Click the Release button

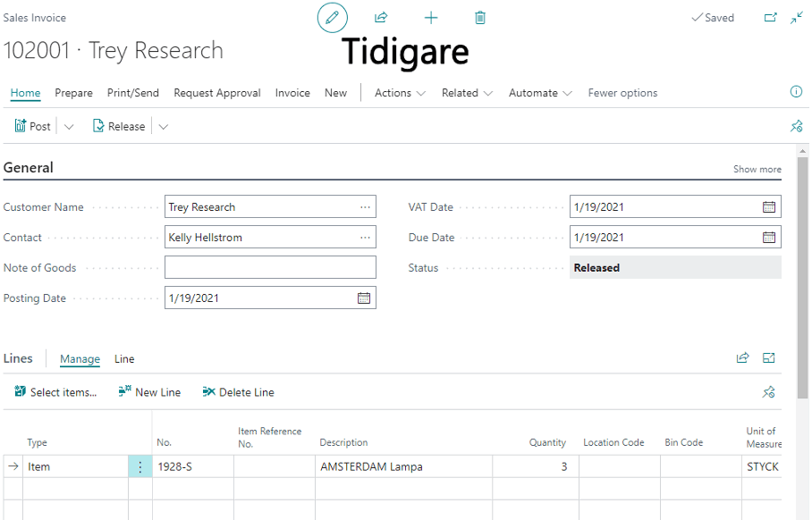119,126
